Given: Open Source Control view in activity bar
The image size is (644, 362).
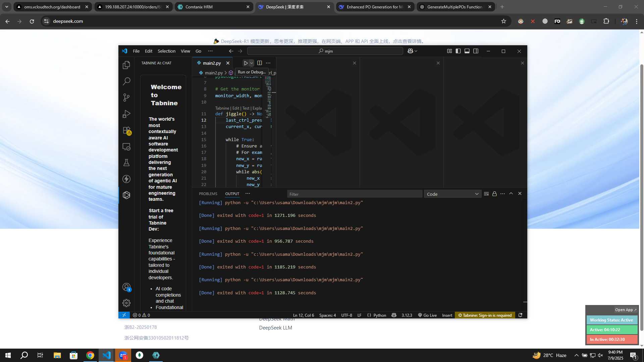Looking at the screenshot, I should (x=126, y=98).
